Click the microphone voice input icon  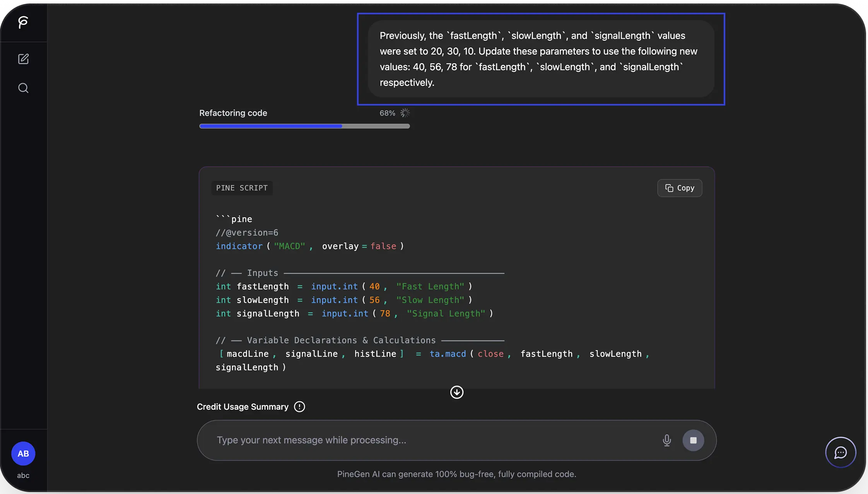pyautogui.click(x=666, y=440)
